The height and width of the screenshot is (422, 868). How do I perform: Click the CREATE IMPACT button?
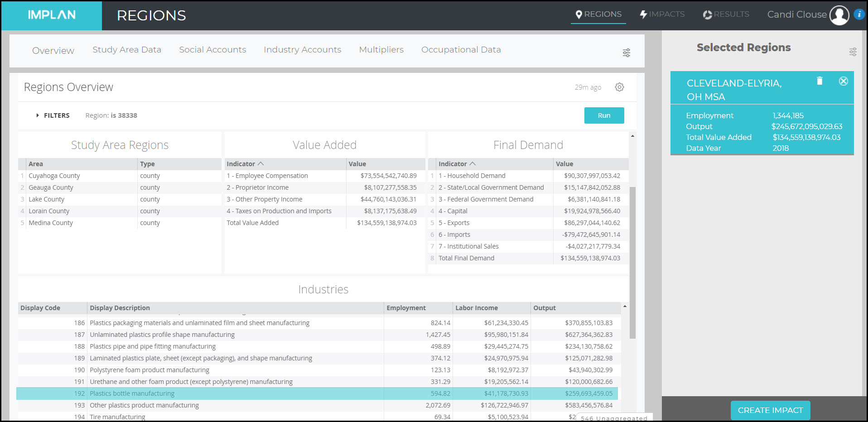coord(770,410)
